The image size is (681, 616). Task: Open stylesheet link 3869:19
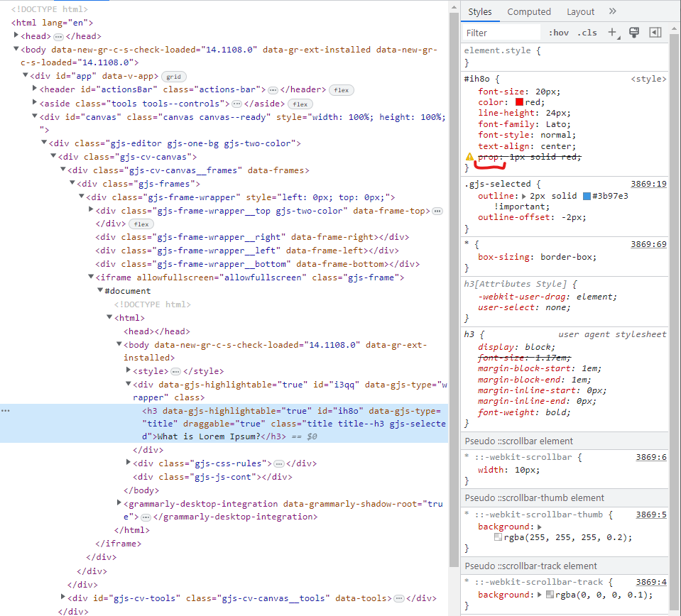pyautogui.click(x=648, y=183)
